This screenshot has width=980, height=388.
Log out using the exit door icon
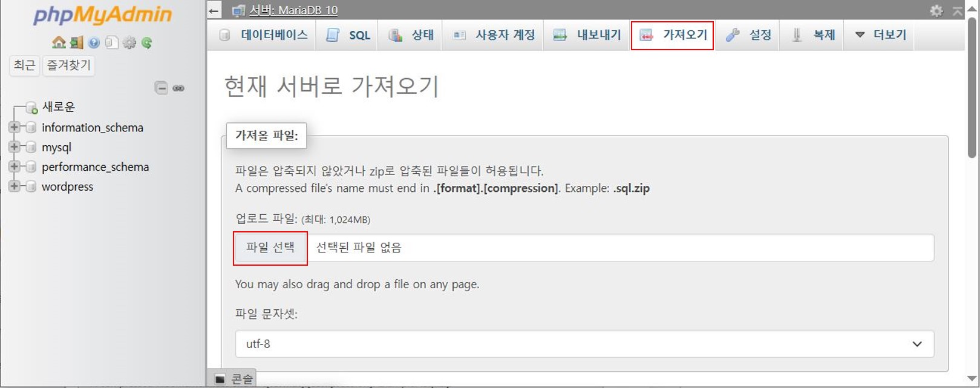(x=76, y=42)
